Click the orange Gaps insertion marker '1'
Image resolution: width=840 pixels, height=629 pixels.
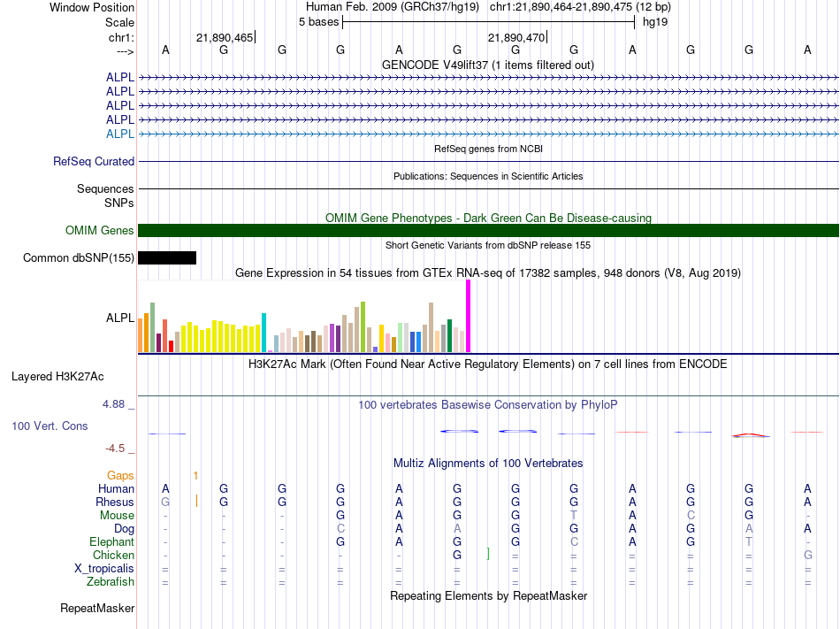click(x=196, y=476)
